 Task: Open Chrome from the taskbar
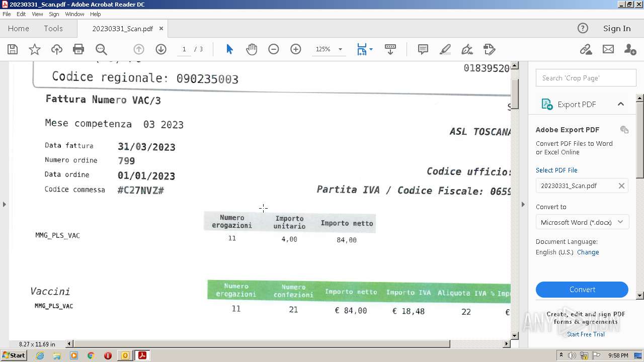point(91,355)
